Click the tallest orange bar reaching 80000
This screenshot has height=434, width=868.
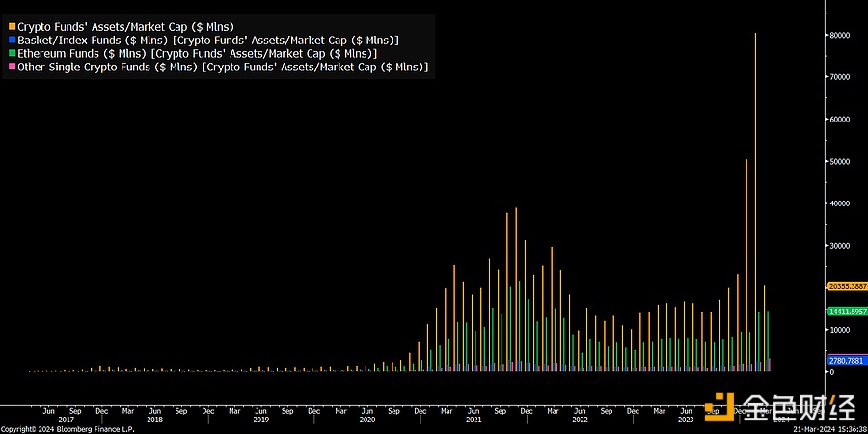[755, 203]
